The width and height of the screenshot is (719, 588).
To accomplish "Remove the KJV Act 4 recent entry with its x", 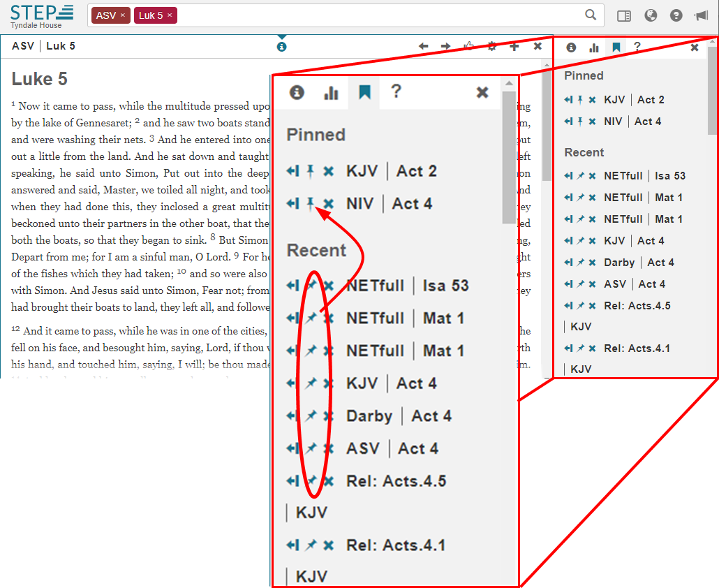I will tap(327, 383).
